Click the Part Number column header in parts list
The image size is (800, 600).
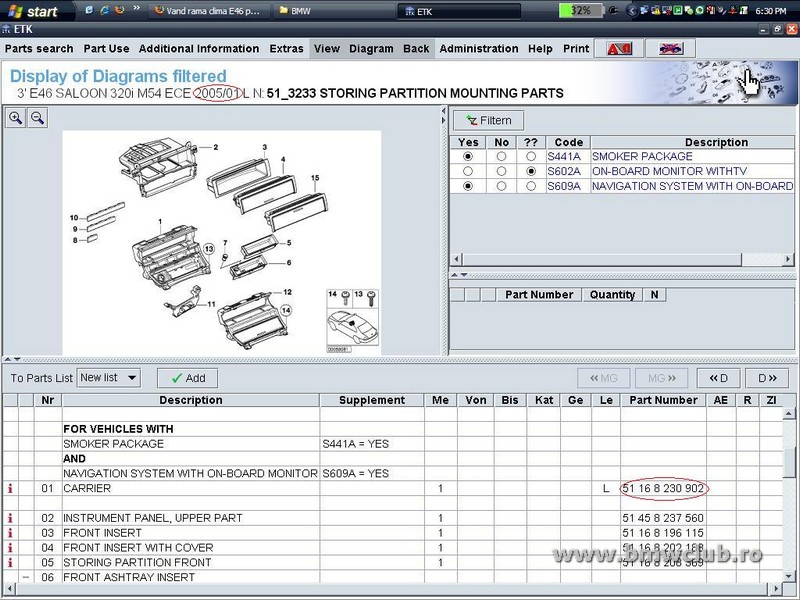point(663,400)
